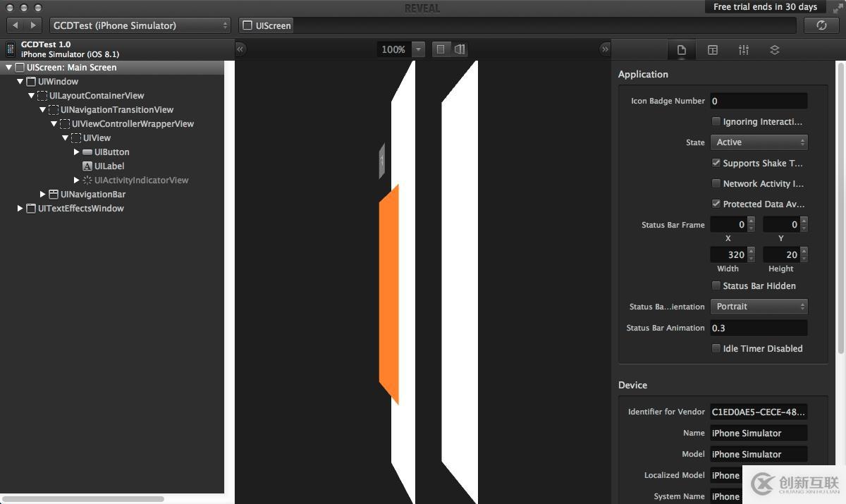Click the Status Bar Animation value field
The width and height of the screenshot is (846, 504).
759,328
